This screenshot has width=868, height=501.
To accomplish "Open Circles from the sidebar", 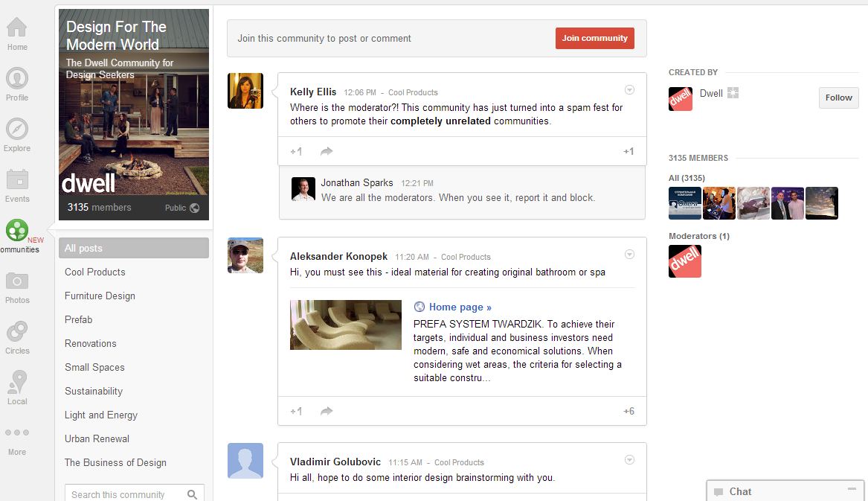I will [16, 334].
